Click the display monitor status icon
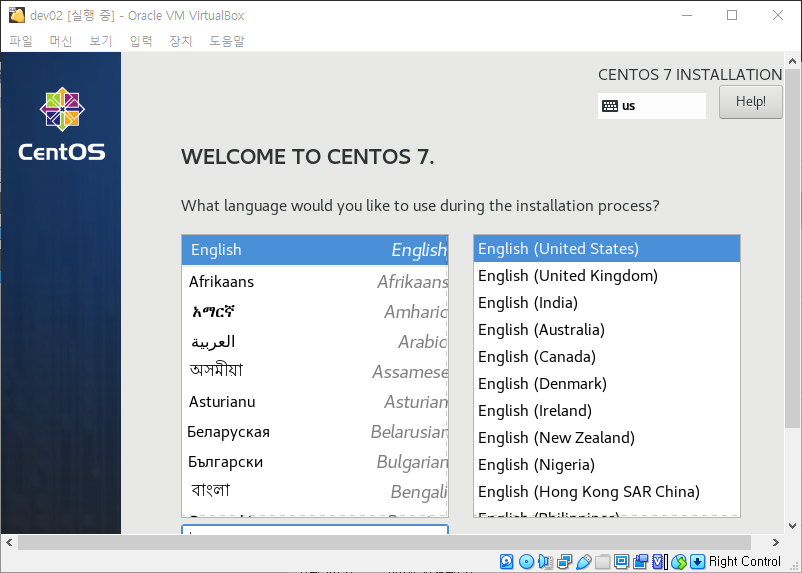 (621, 561)
